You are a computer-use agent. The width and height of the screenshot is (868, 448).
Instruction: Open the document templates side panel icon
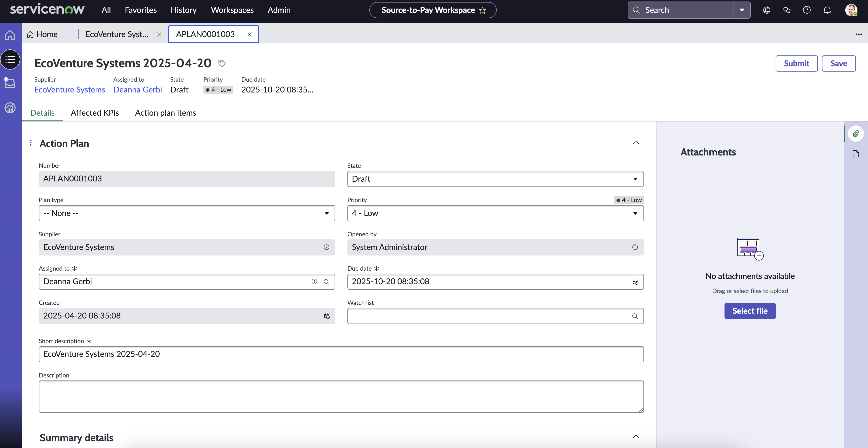tap(856, 154)
